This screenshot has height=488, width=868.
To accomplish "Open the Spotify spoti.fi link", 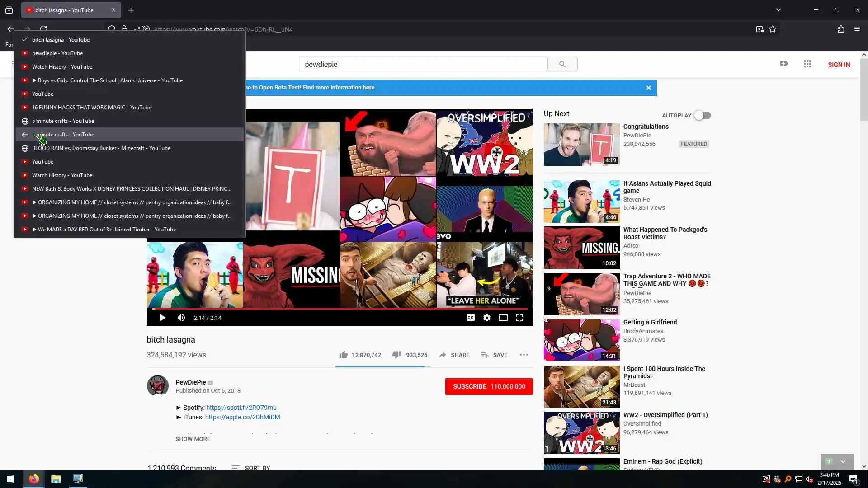I will click(x=241, y=408).
